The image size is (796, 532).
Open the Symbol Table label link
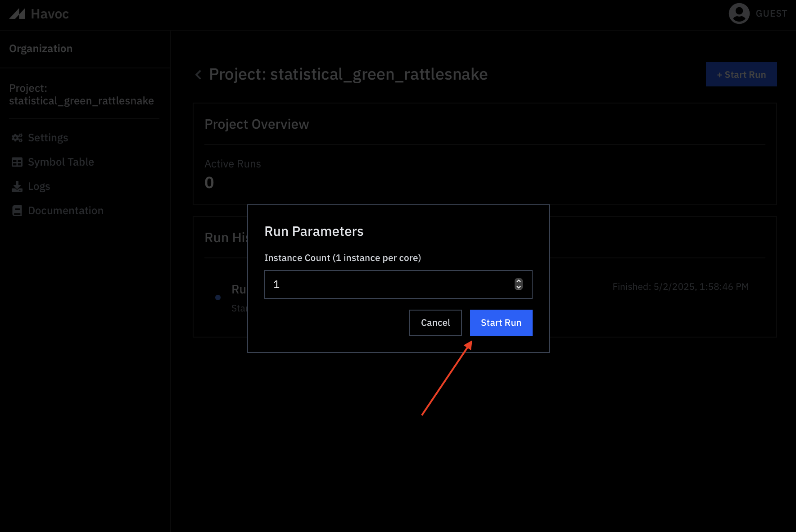point(61,162)
